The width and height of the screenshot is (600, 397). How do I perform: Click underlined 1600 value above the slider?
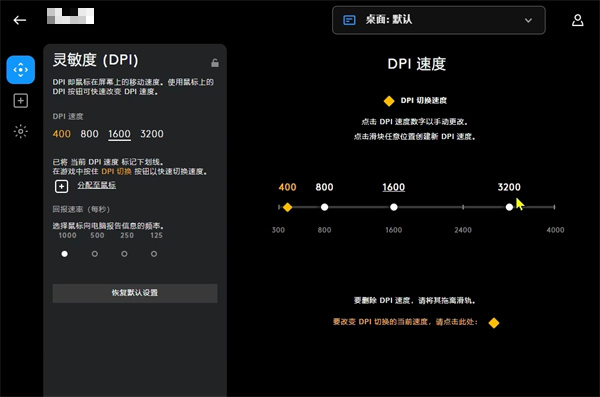394,188
